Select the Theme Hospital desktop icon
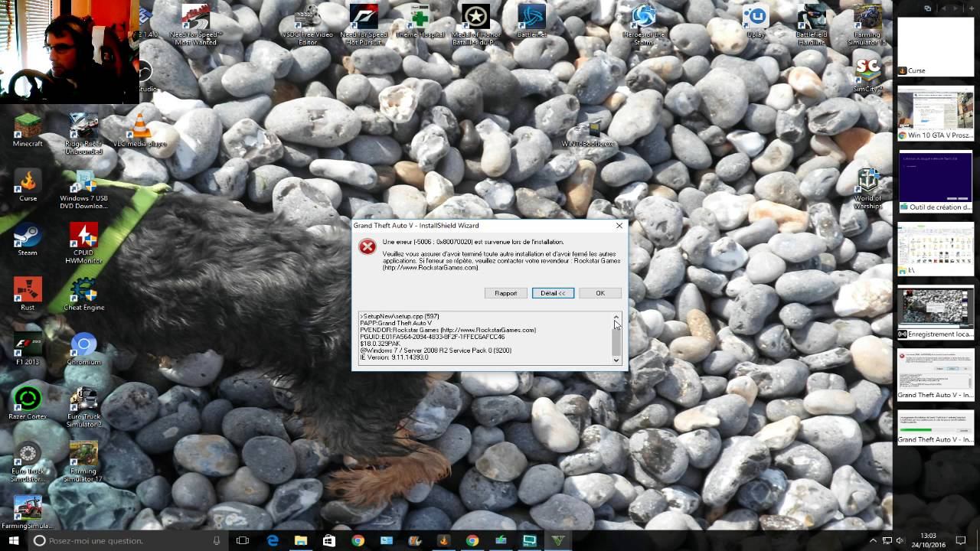 click(420, 21)
